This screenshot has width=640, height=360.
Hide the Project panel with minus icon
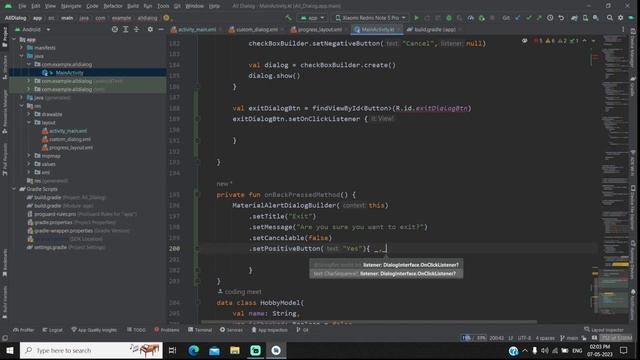tap(161, 29)
